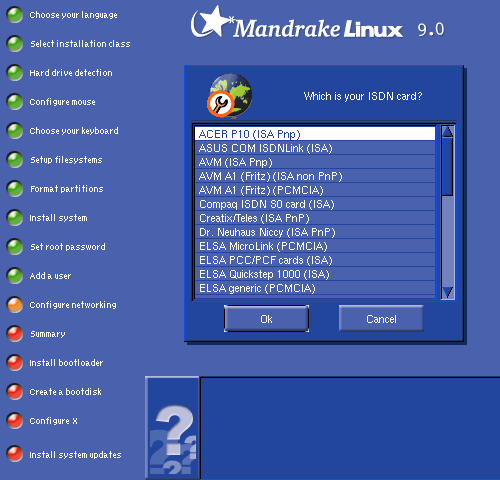This screenshot has width=500, height=480.
Task: Click the scrollbar up arrow in card list
Action: [x=447, y=132]
